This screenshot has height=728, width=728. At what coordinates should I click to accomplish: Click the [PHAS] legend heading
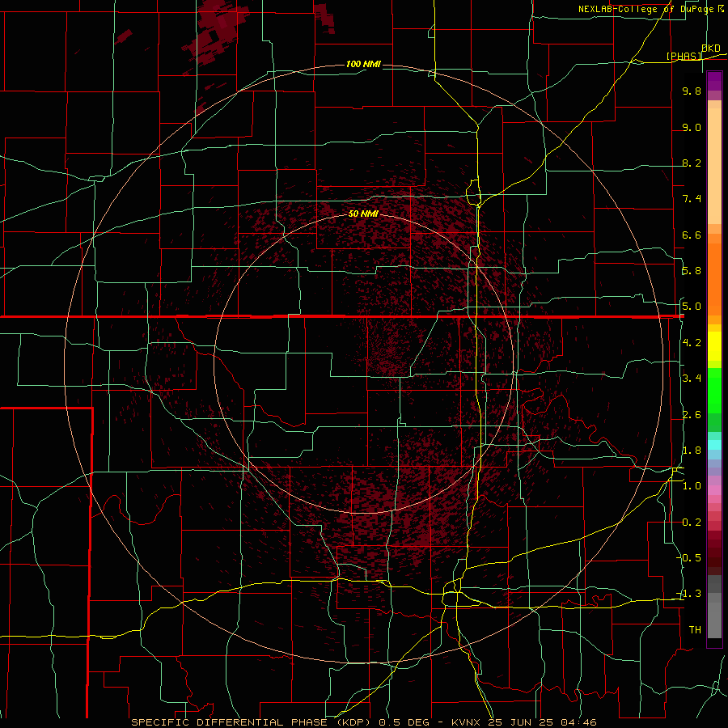[x=684, y=56]
